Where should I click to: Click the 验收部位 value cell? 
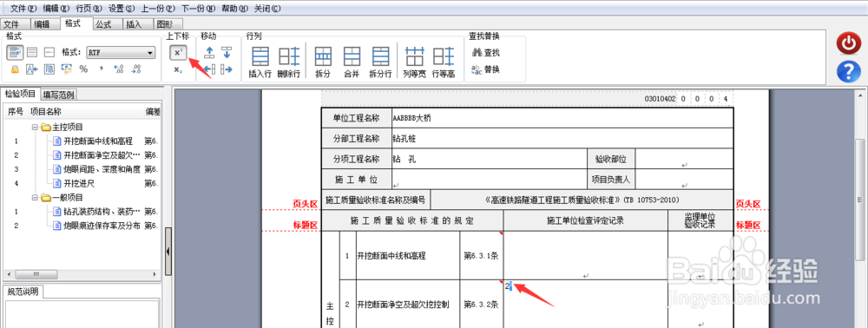pos(685,159)
